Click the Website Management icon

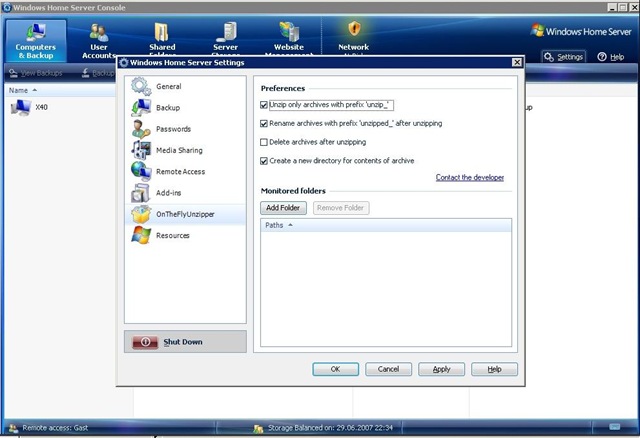(289, 32)
